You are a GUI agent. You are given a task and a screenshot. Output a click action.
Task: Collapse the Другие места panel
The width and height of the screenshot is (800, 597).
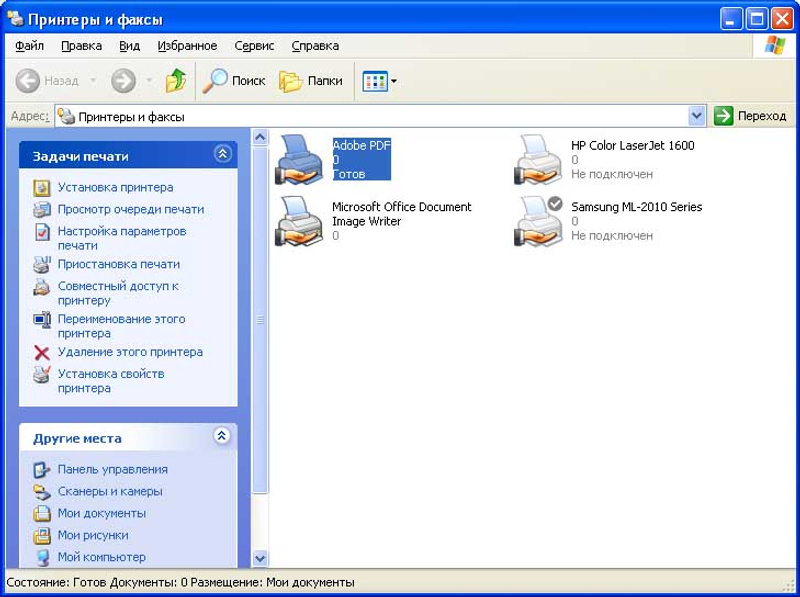[222, 436]
